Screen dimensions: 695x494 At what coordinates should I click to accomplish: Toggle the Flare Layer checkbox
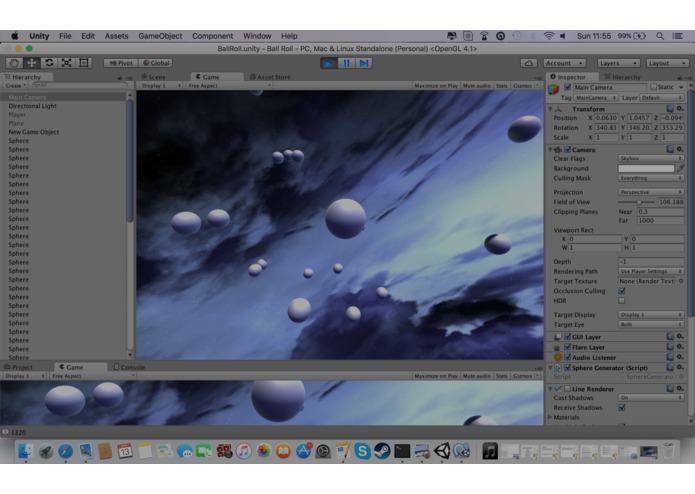(x=567, y=347)
